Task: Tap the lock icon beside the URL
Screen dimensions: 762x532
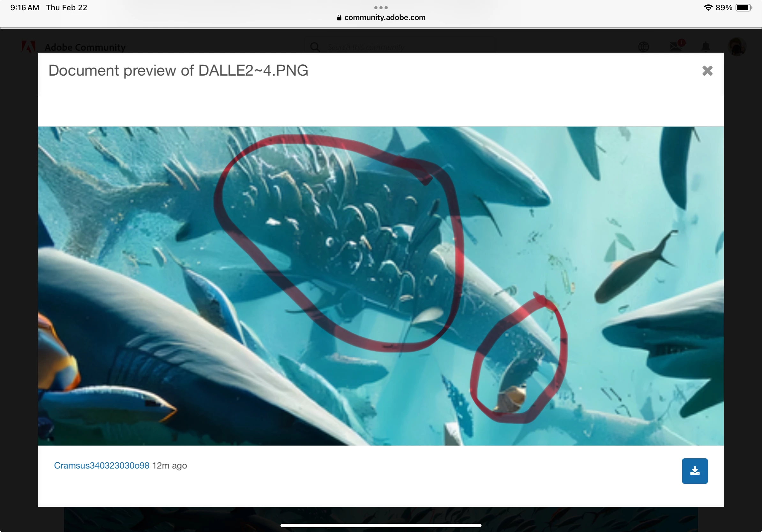Action: [339, 18]
